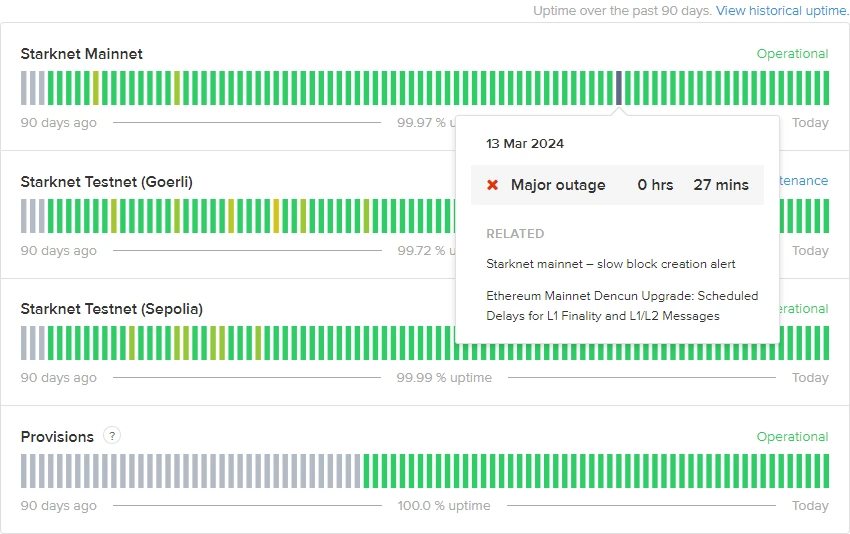This screenshot has height=534, width=850.
Task: Click the rightmost green bar in Starknet Mainnet chart
Action: point(826,88)
